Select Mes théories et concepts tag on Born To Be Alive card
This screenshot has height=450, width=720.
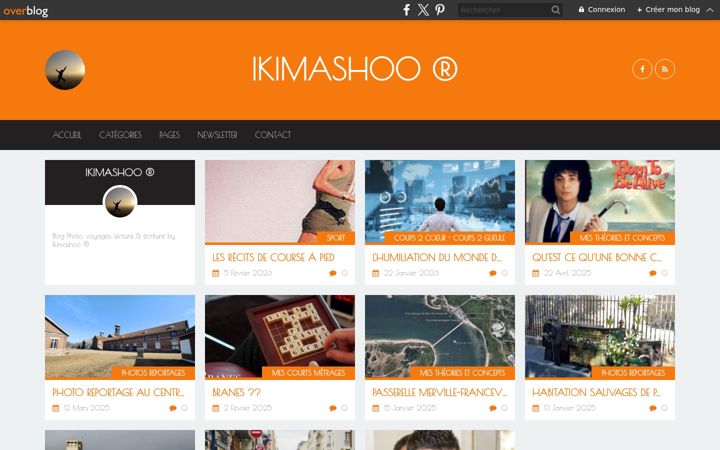coord(622,238)
